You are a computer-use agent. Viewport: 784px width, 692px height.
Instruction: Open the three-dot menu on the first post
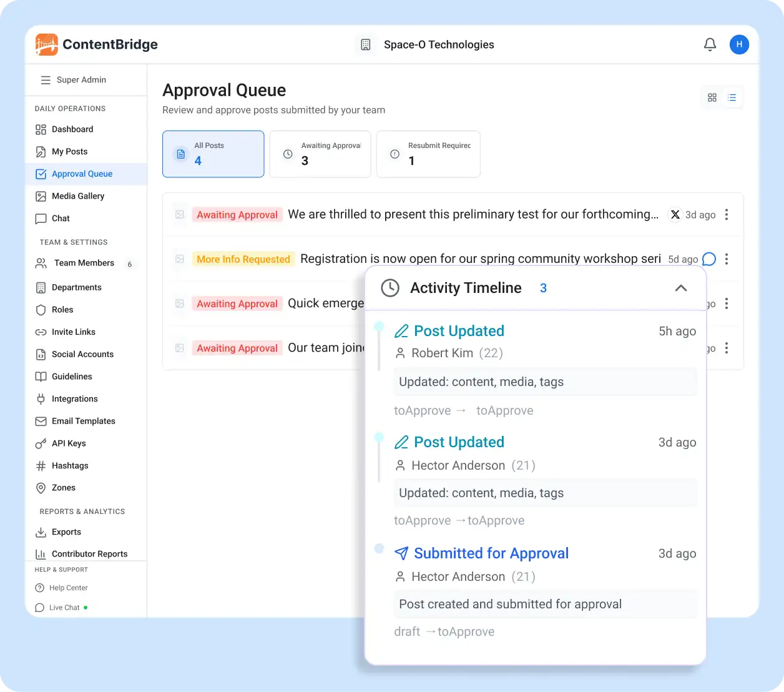(727, 214)
